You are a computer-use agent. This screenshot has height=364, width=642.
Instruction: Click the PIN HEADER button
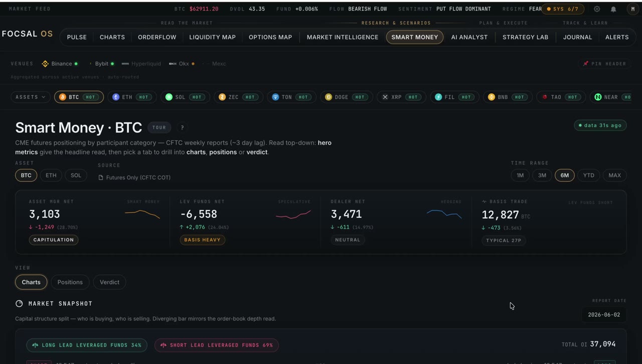(x=604, y=64)
